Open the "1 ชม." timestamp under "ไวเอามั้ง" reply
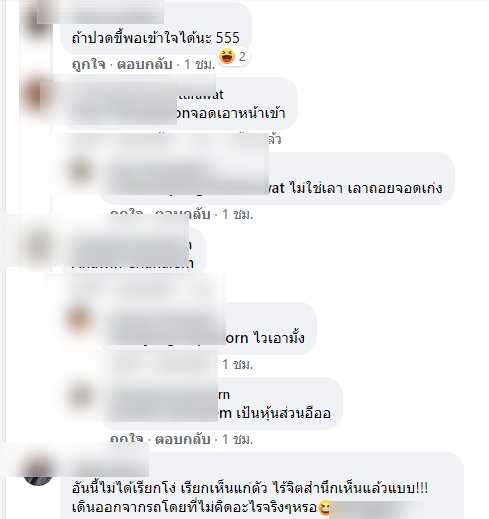This screenshot has height=519, width=489. (238, 364)
